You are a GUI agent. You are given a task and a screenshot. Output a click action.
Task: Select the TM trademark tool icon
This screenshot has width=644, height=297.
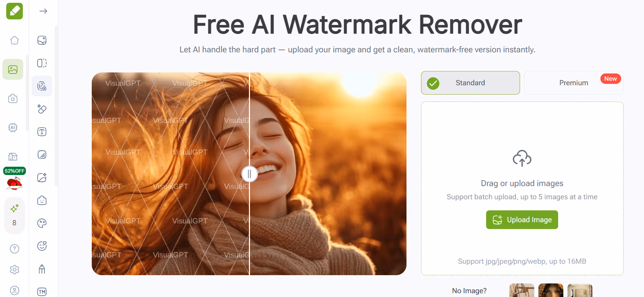[x=42, y=292]
